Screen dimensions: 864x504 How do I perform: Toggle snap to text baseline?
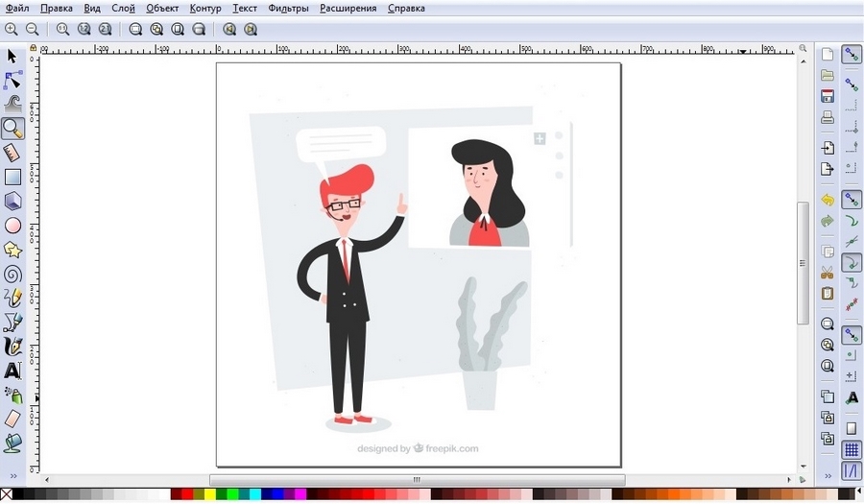852,397
